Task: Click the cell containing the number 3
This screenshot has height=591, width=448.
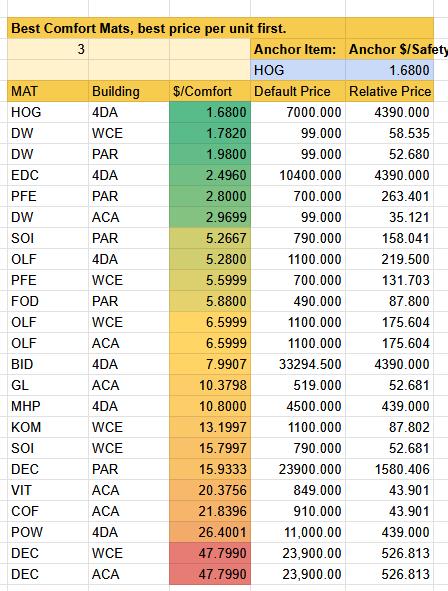Action: 48,49
